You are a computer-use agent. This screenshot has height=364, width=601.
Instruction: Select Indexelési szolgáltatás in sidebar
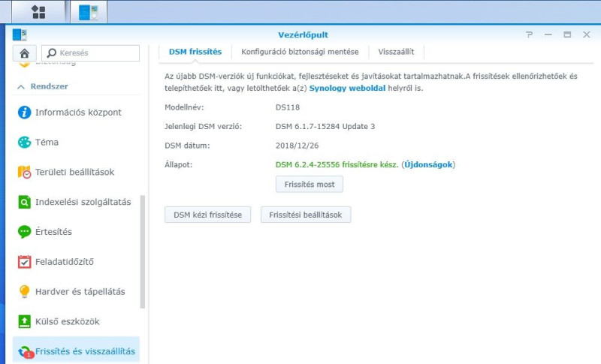click(x=76, y=202)
